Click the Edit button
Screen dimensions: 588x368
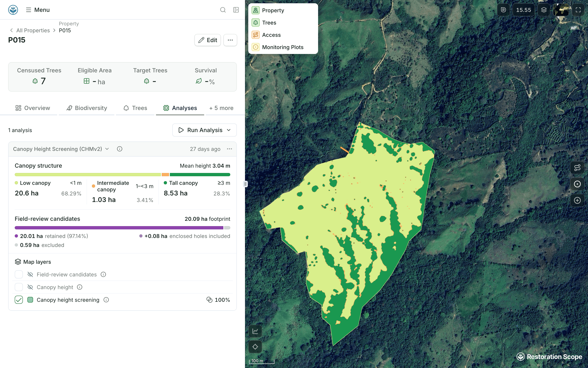point(207,40)
